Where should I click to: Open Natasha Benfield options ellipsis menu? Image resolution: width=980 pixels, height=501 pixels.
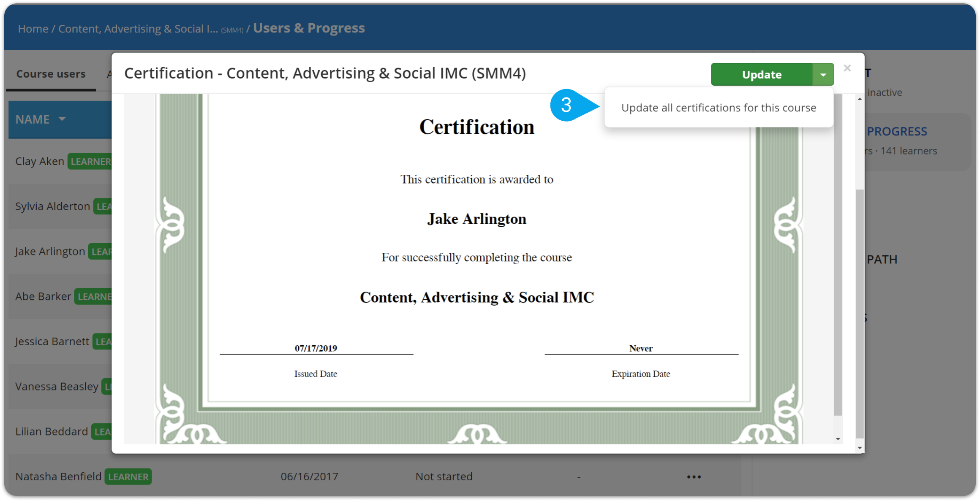694,476
